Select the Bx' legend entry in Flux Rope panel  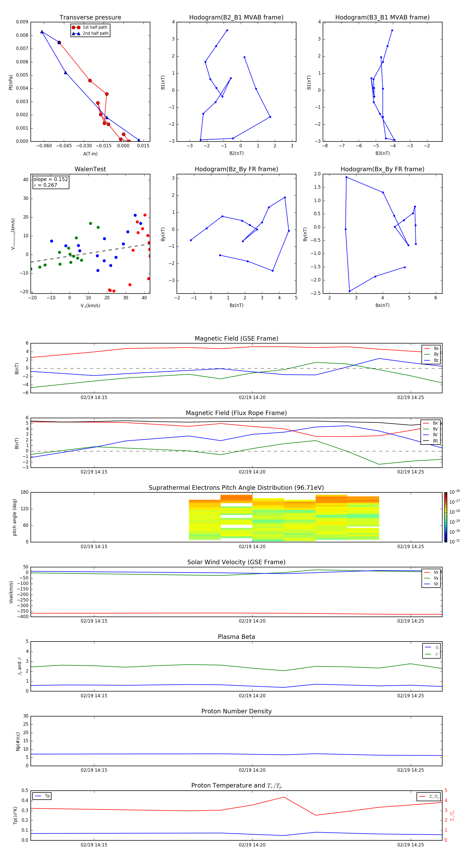tap(431, 423)
